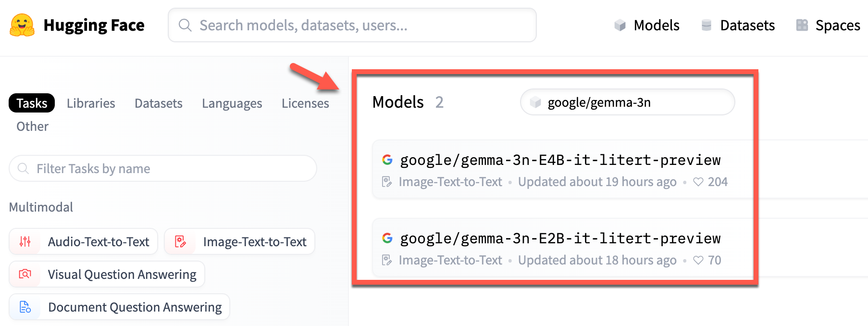Select the Other filter tab
This screenshot has height=326, width=868.
tap(33, 126)
